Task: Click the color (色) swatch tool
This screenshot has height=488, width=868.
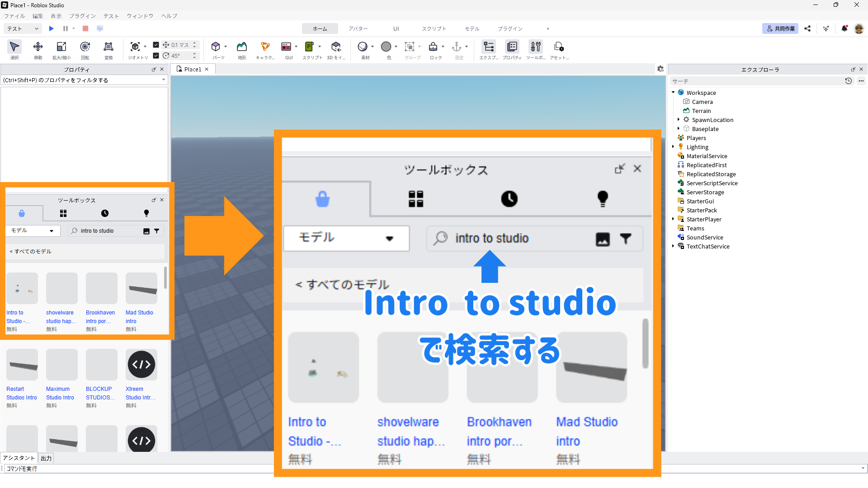Action: [x=386, y=47]
